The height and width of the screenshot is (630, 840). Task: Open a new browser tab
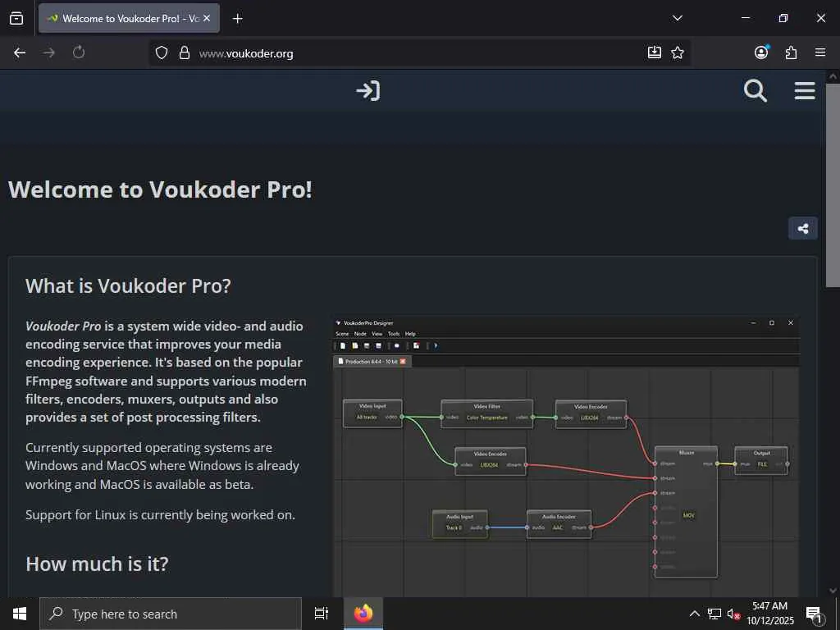click(x=237, y=19)
